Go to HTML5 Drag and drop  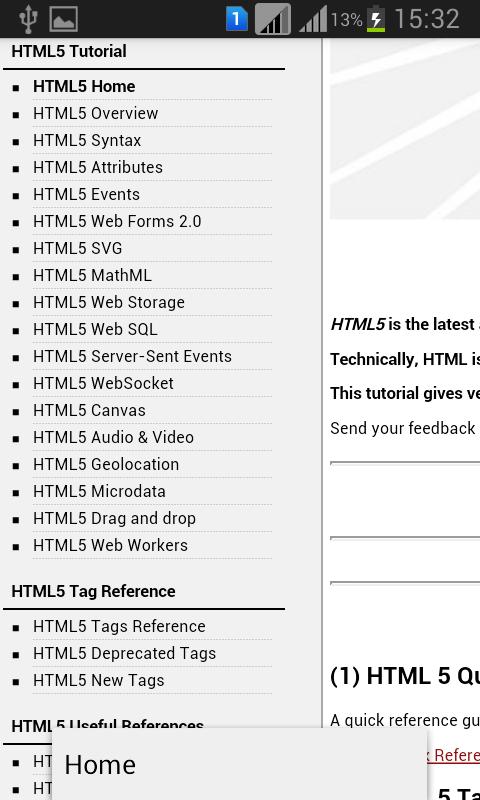coord(115,519)
